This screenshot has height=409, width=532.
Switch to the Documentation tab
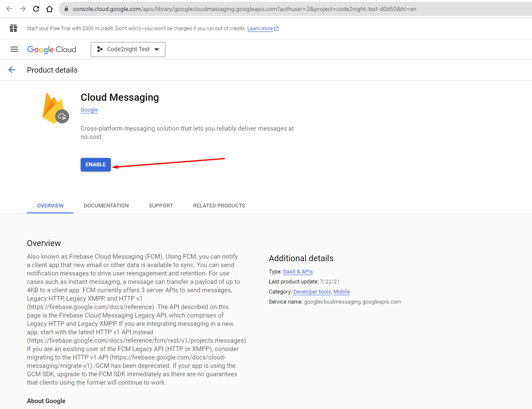[106, 206]
